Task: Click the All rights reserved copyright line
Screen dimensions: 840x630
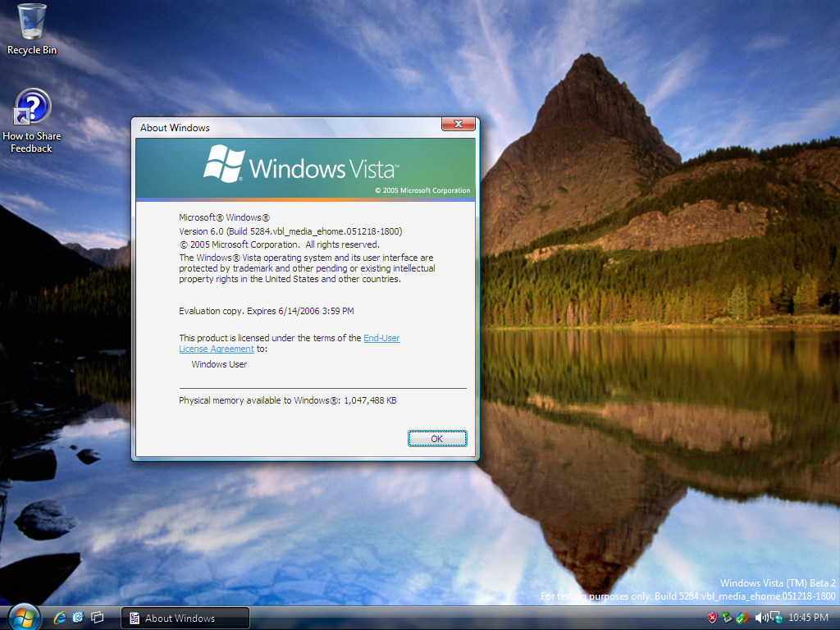Action: point(279,244)
